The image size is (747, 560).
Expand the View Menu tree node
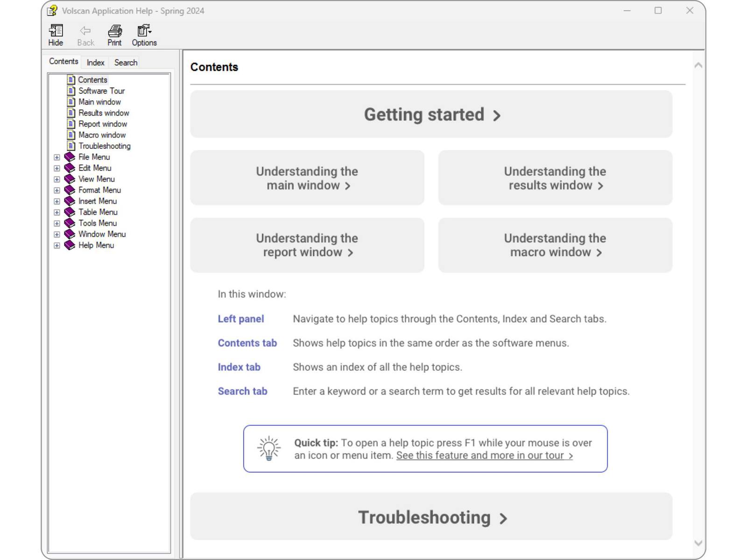coord(57,179)
